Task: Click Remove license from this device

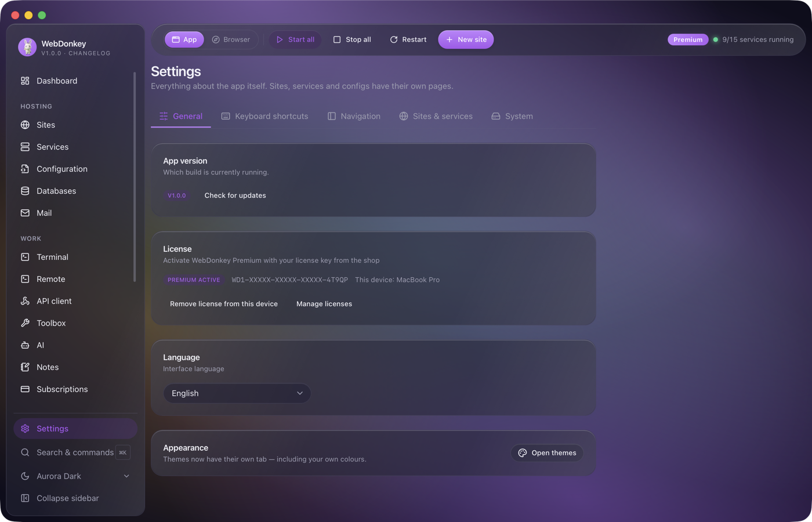Action: click(x=224, y=304)
